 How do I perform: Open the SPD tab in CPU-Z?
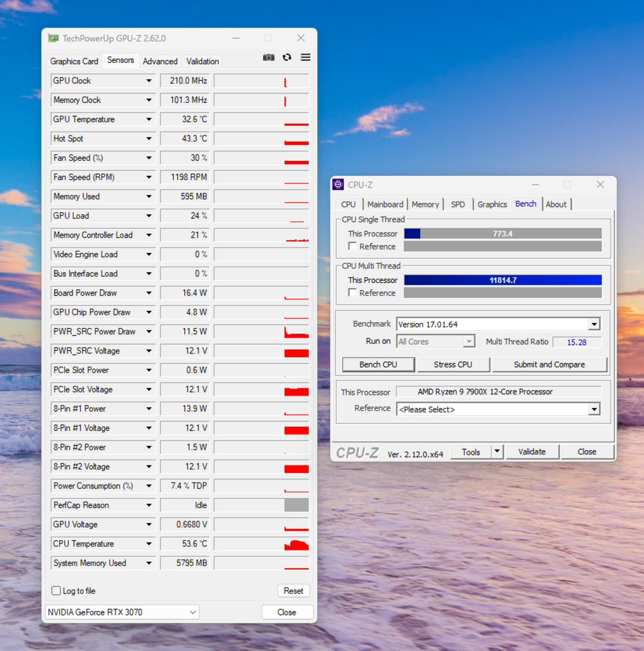[x=458, y=204]
